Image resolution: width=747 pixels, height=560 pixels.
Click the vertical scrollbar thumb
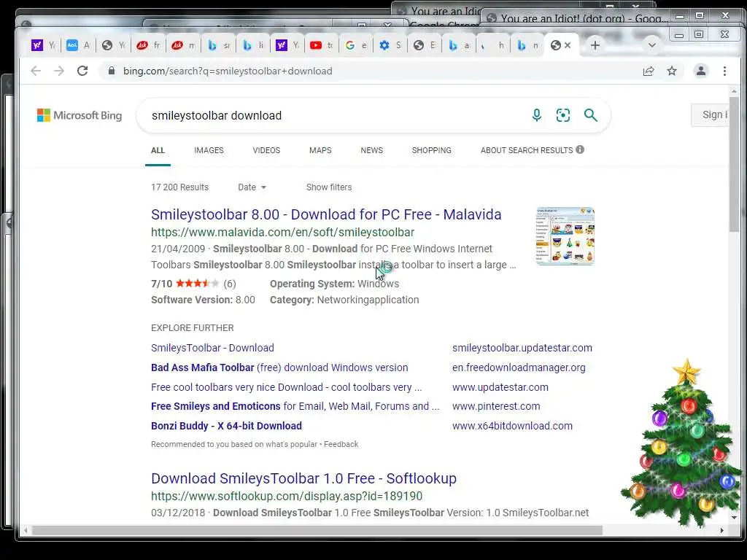(x=734, y=164)
